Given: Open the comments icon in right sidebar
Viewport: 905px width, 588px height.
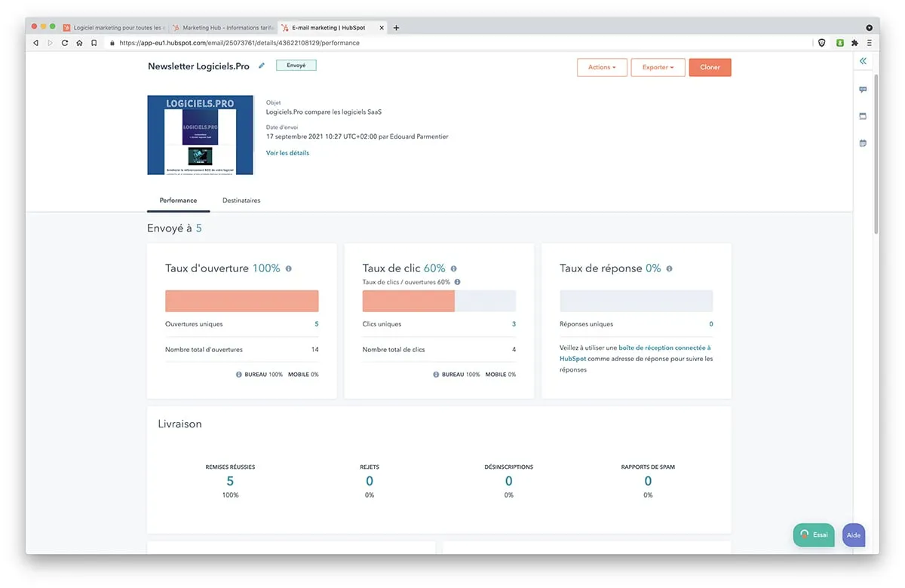Looking at the screenshot, I should point(863,90).
